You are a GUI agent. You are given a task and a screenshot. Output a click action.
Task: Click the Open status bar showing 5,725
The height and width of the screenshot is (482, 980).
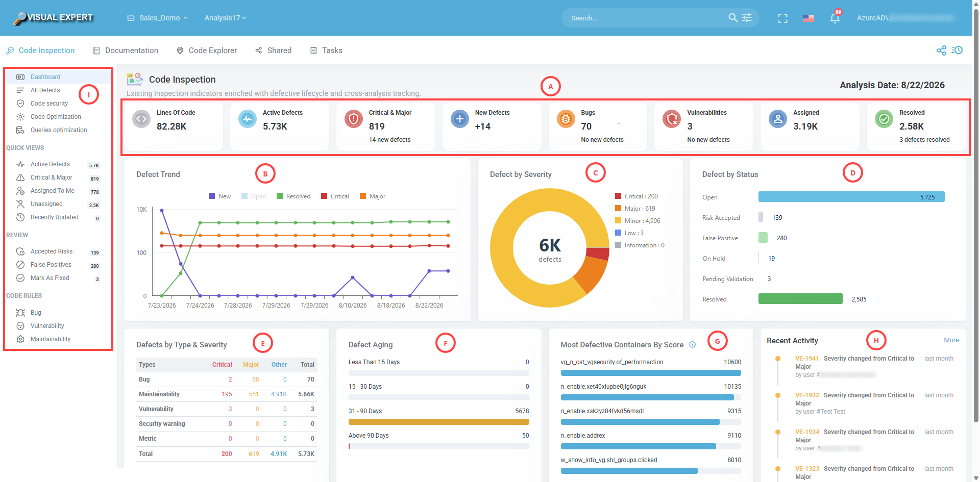pos(851,197)
